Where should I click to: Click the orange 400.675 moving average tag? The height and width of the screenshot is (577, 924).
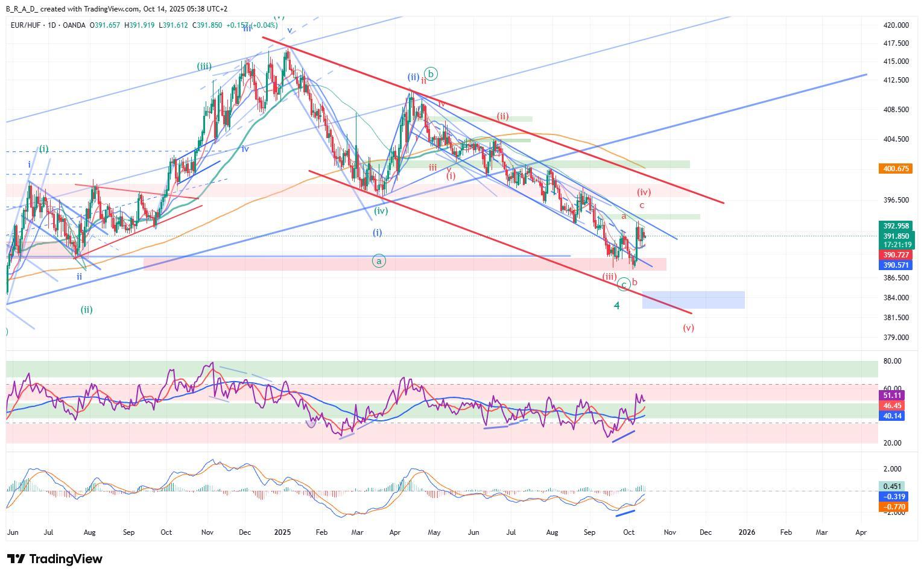pyautogui.click(x=895, y=169)
